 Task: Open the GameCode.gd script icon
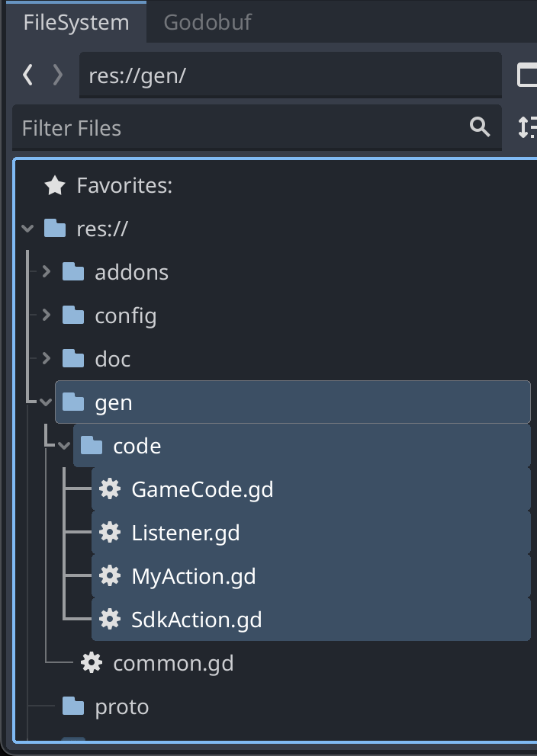click(x=109, y=489)
